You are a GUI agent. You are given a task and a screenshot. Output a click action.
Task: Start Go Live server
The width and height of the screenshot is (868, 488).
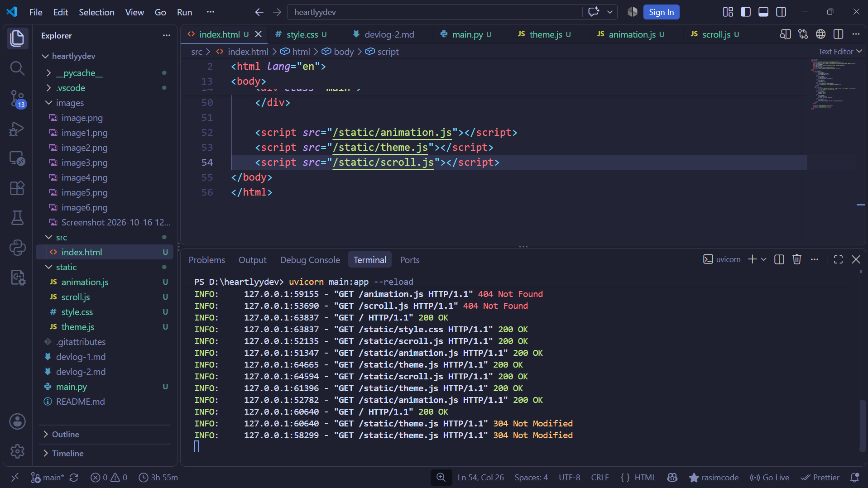(x=769, y=477)
